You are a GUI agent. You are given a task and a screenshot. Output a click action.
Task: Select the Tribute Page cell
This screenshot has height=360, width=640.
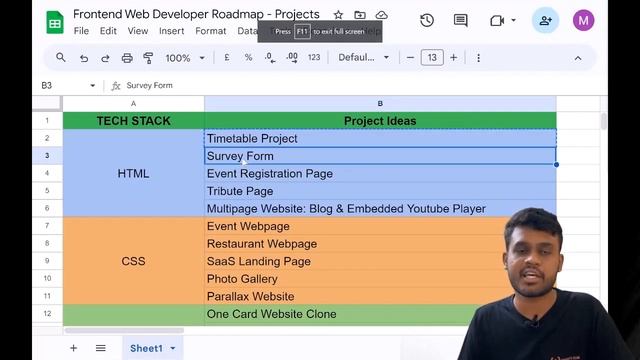(x=380, y=191)
